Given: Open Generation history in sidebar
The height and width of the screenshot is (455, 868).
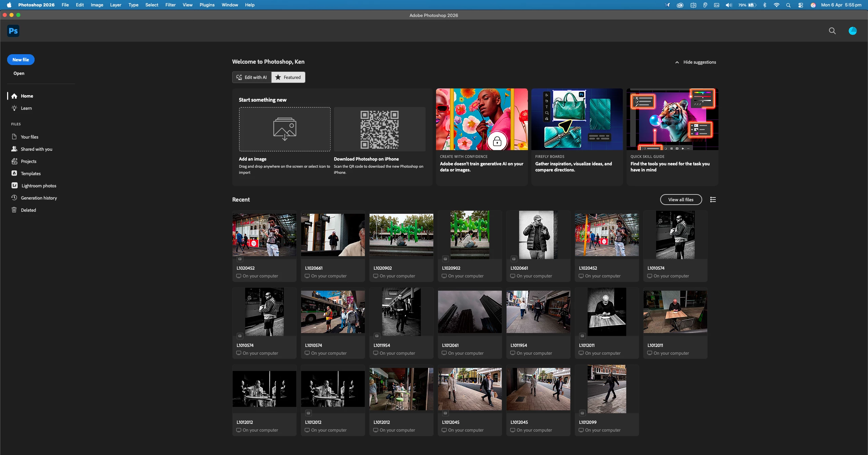Looking at the screenshot, I should point(39,198).
